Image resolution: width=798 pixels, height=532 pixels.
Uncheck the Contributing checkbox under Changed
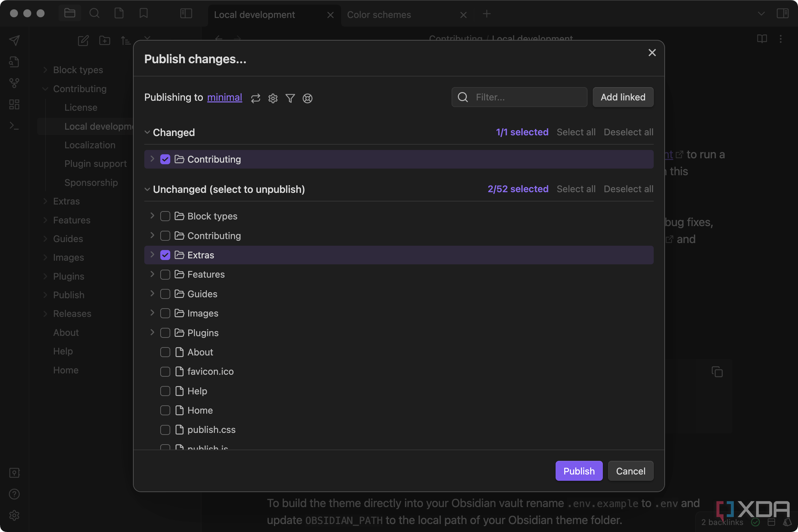pos(165,159)
